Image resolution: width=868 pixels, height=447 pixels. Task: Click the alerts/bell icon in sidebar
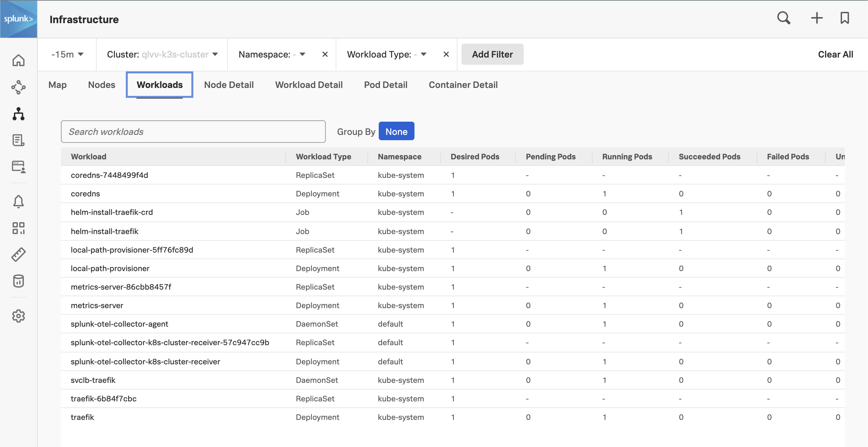[19, 201]
